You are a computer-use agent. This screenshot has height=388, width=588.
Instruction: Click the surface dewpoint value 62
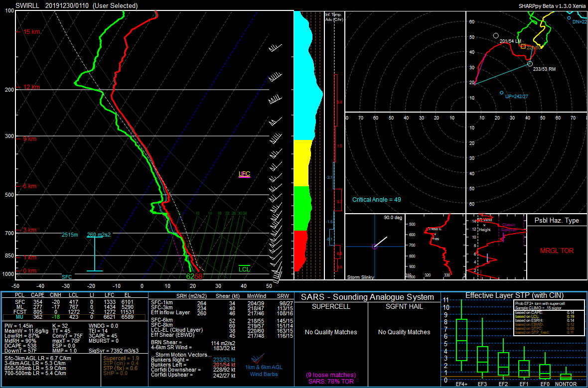[x=190, y=276]
